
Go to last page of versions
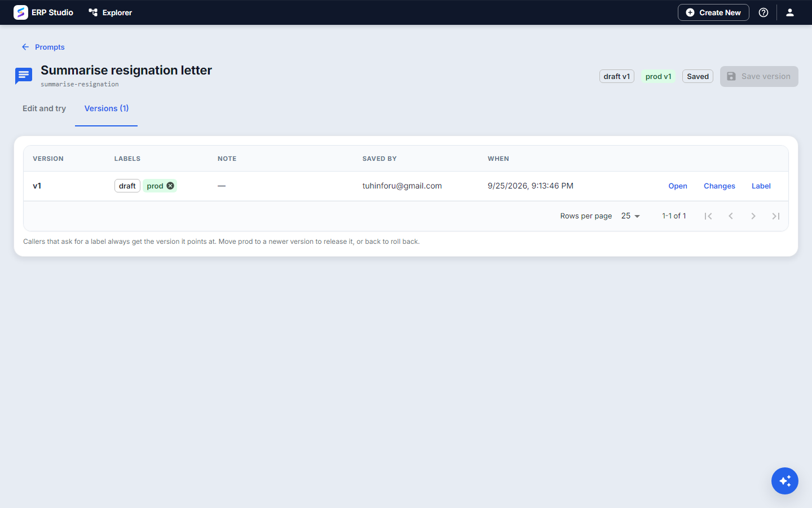(x=776, y=216)
